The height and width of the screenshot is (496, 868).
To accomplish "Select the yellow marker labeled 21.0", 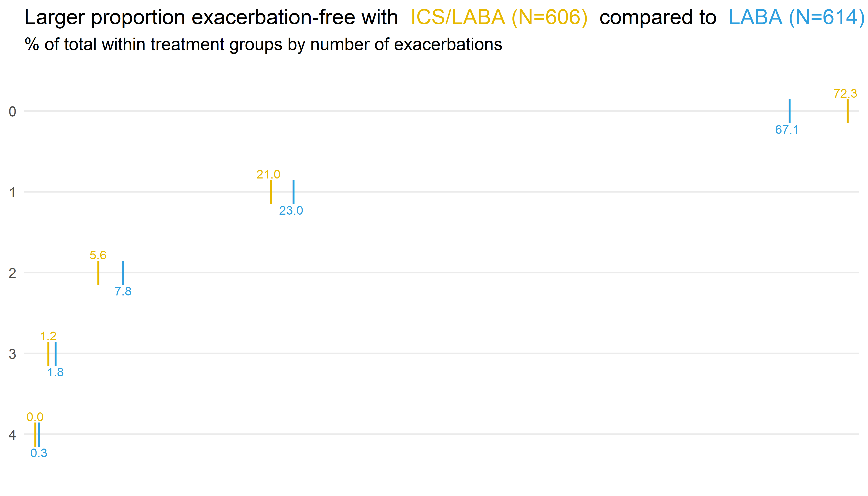I will 271,192.
